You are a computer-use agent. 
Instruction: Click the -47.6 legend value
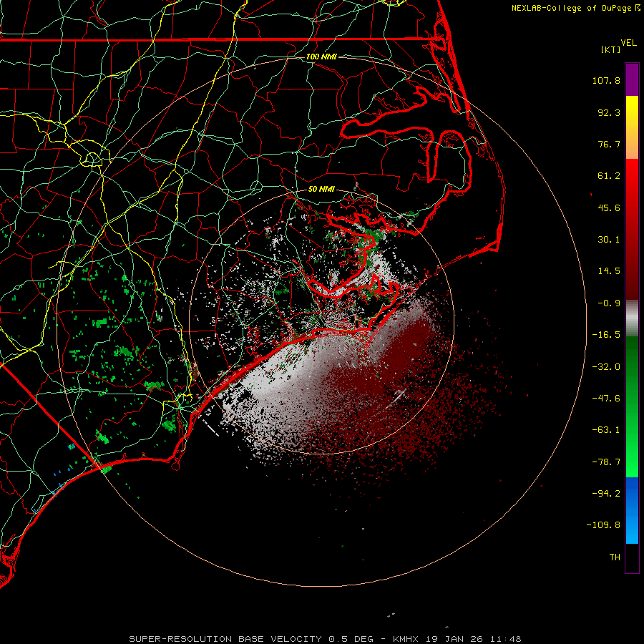click(x=606, y=399)
